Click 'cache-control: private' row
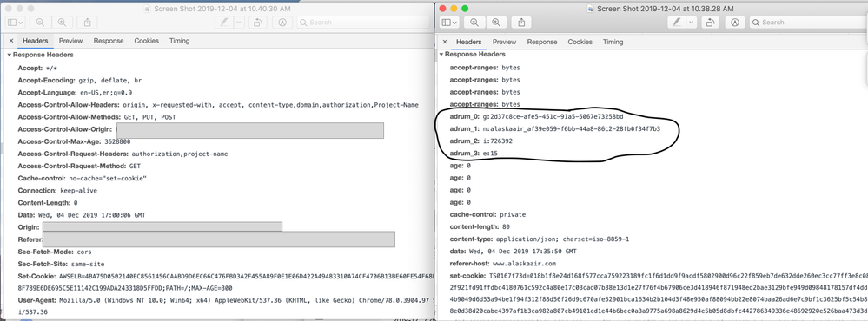The image size is (868, 321). (x=487, y=214)
